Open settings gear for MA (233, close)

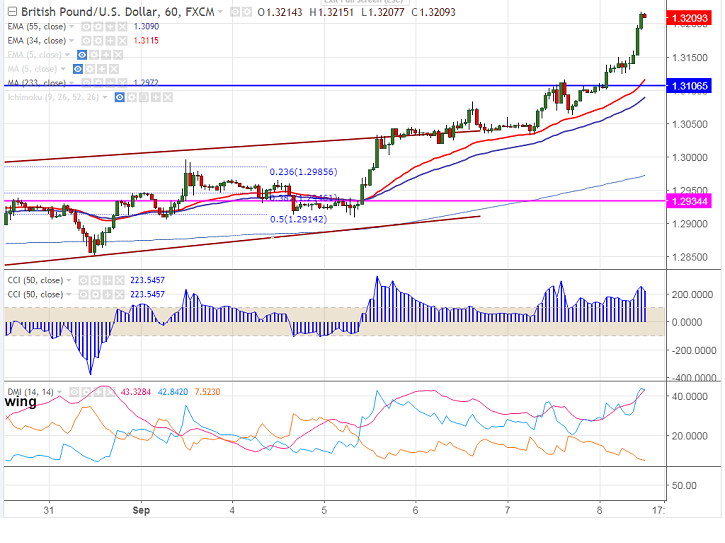(98, 83)
